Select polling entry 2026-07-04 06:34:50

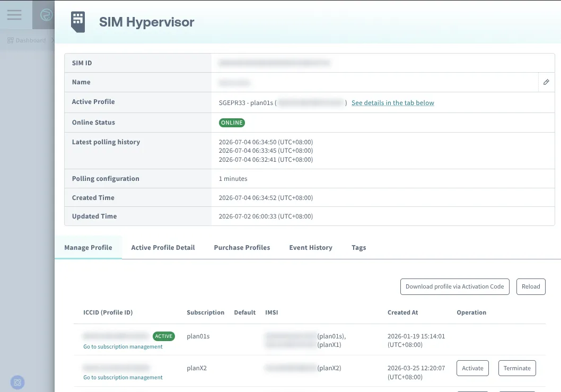pos(266,142)
